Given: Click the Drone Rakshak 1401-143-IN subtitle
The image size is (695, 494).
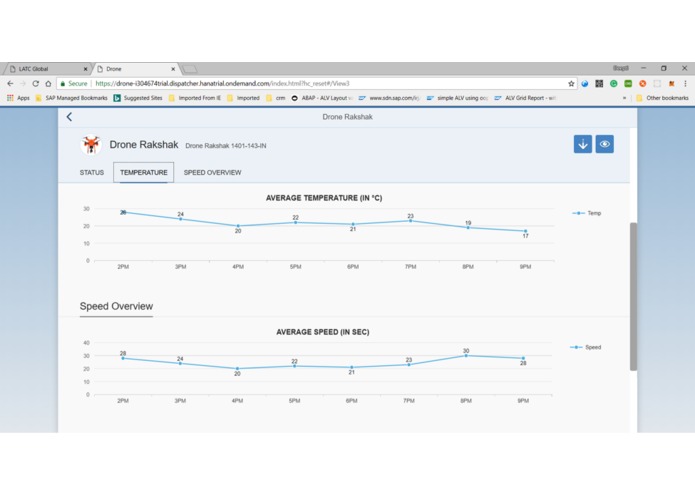Looking at the screenshot, I should [226, 146].
